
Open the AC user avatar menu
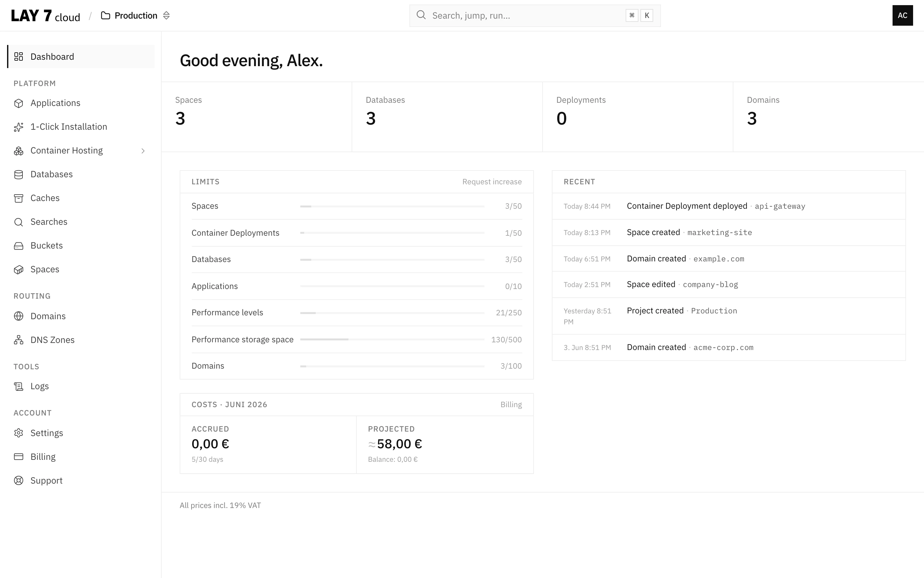coord(902,15)
